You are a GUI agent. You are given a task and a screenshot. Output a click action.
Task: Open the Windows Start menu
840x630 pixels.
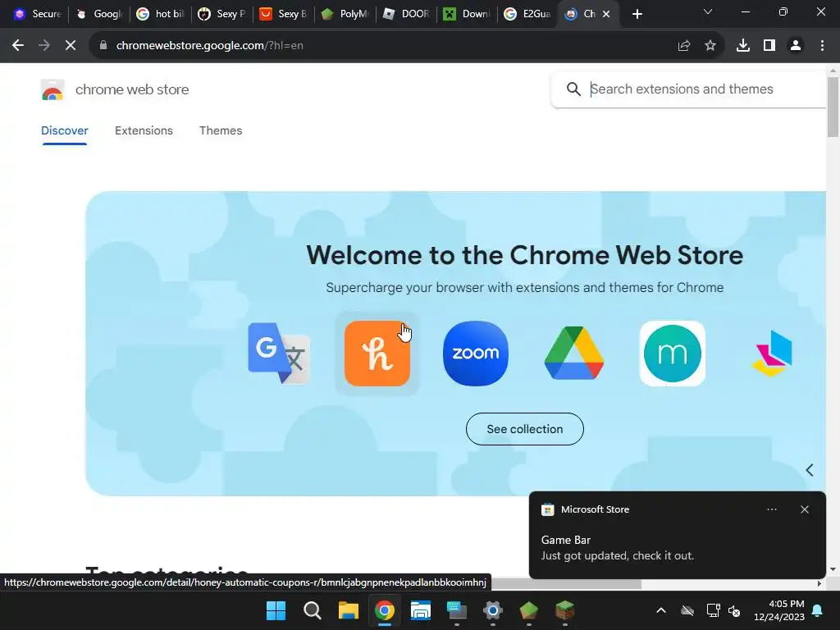click(276, 610)
